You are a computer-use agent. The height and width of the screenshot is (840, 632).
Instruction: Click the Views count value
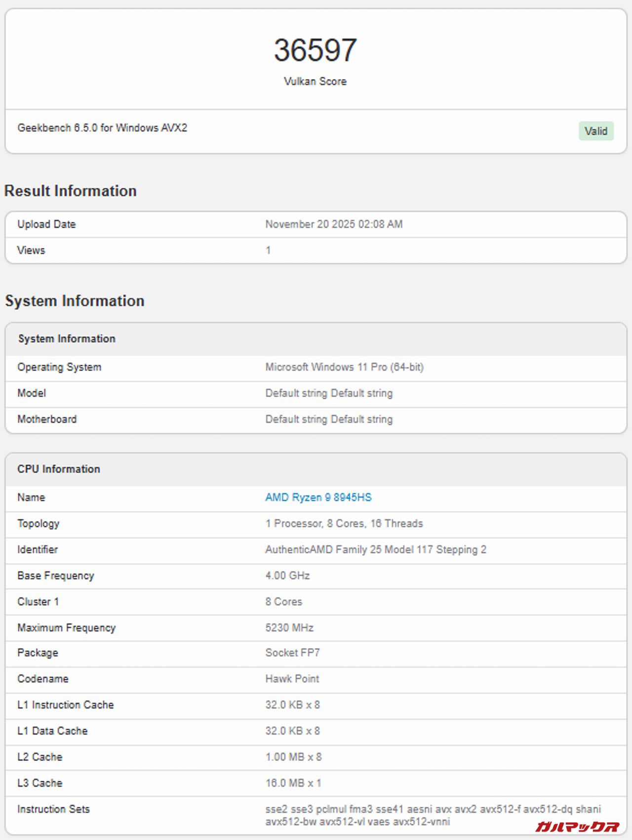(268, 251)
